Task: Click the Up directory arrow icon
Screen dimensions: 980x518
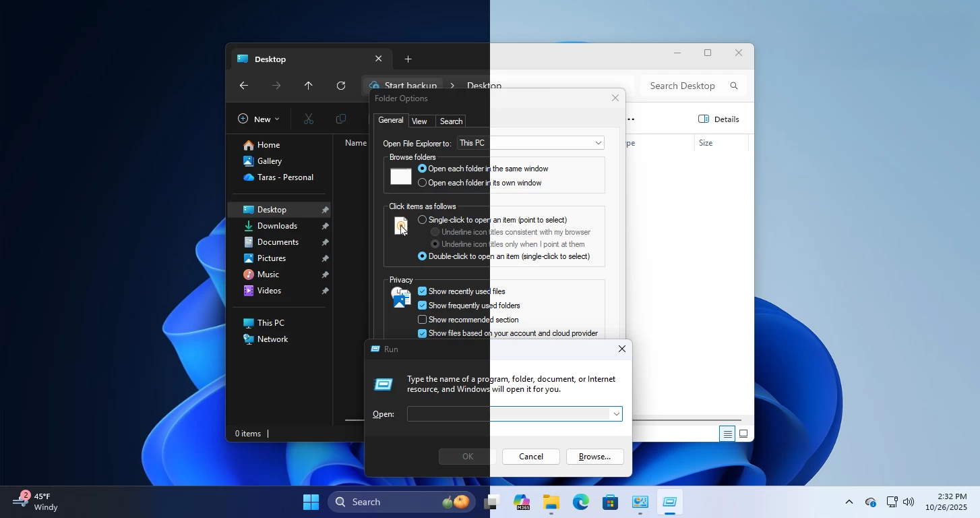Action: (309, 86)
